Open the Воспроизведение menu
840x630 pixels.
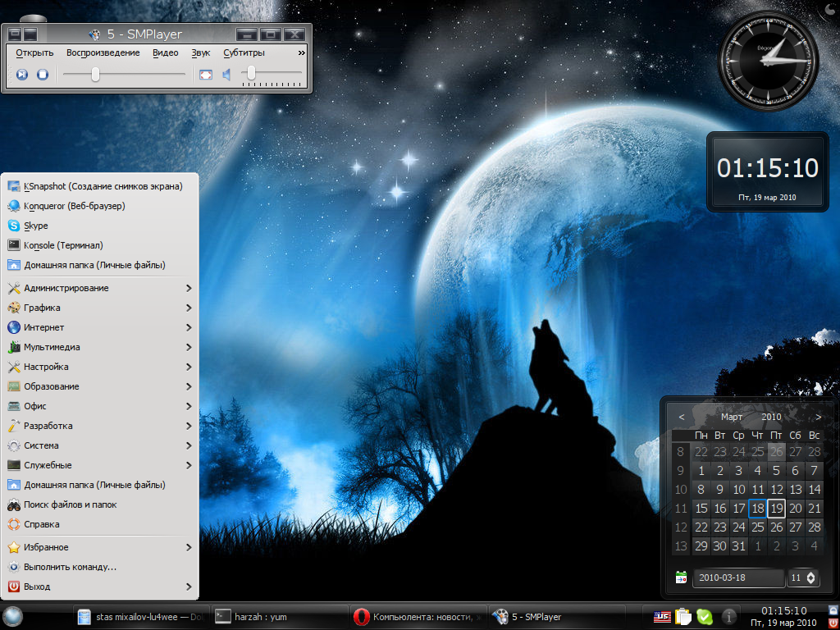[x=103, y=52]
